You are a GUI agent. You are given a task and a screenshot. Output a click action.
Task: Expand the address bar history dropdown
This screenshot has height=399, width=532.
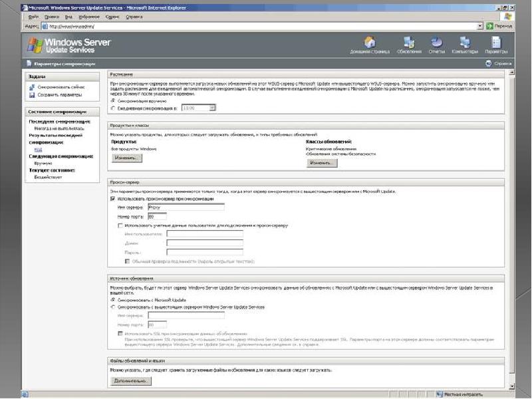(x=479, y=26)
